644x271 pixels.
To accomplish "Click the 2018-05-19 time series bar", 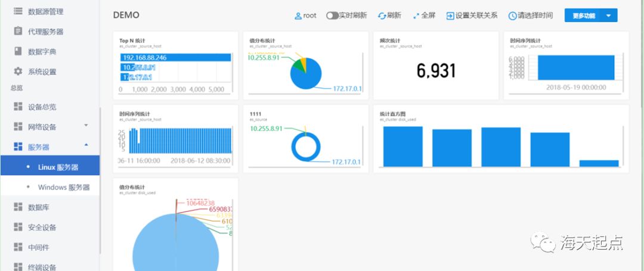I will 576,68.
